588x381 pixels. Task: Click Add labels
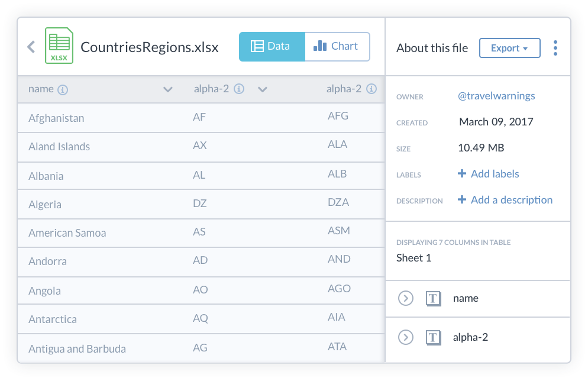coord(489,174)
